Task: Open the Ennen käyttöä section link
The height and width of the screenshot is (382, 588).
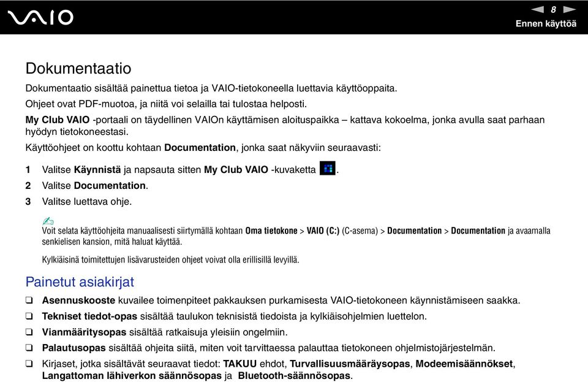Action: (546, 24)
